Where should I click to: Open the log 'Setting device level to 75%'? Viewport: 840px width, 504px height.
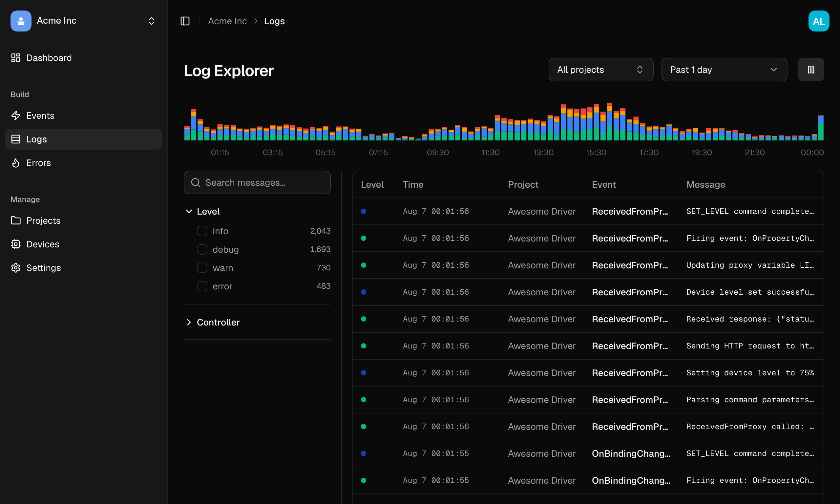[x=588, y=372]
